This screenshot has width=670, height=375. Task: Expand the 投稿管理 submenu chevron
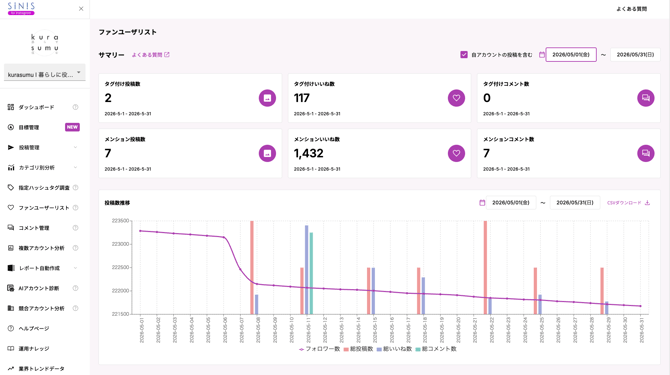click(75, 147)
